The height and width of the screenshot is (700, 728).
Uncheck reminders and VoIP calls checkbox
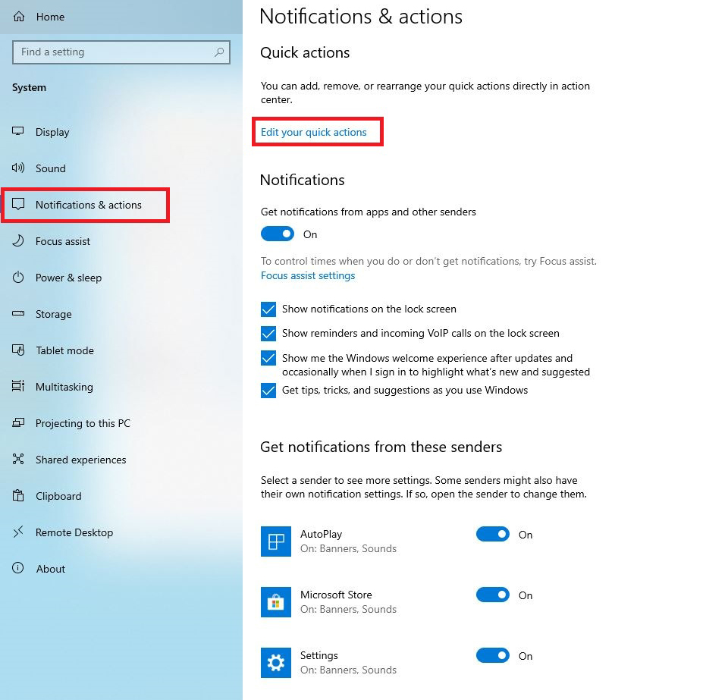click(268, 334)
